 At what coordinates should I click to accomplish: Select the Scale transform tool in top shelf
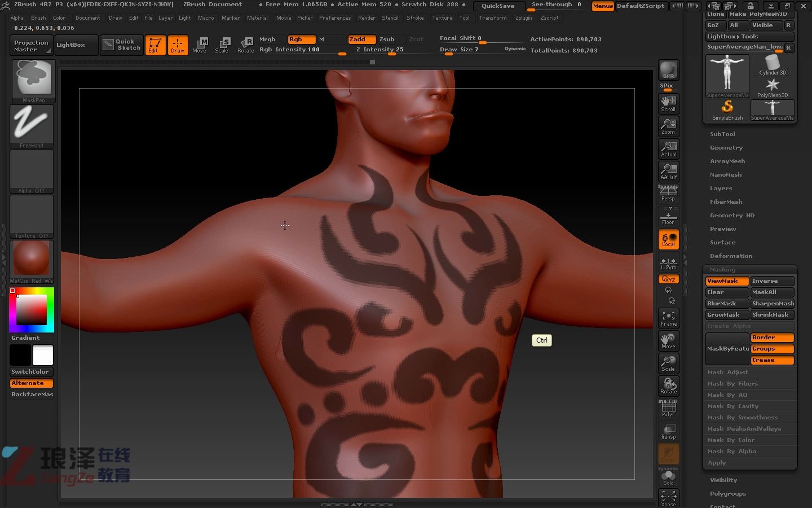[222, 45]
